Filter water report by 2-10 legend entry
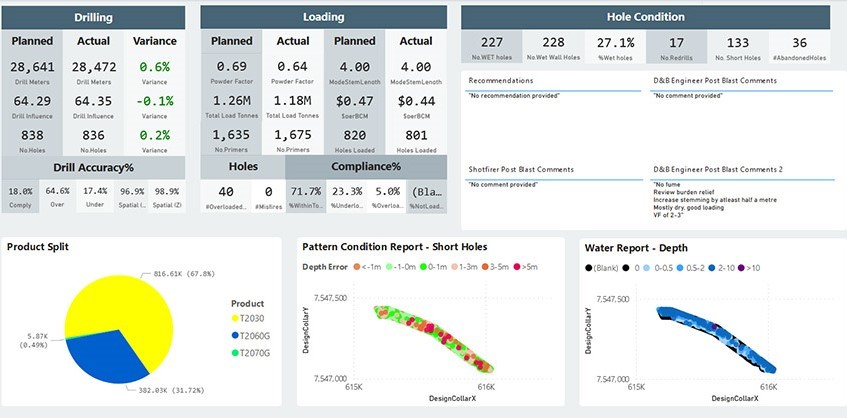The image size is (847, 418). click(x=720, y=266)
